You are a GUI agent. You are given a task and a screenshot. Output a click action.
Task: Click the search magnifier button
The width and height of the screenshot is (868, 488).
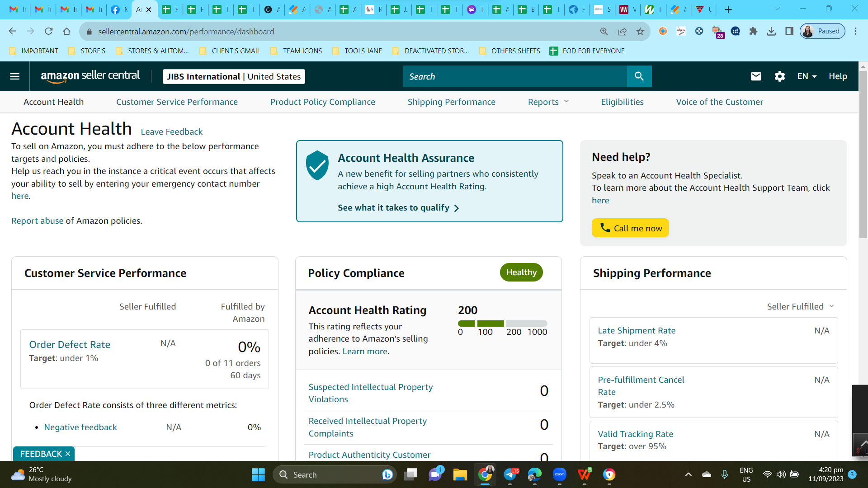[639, 76]
